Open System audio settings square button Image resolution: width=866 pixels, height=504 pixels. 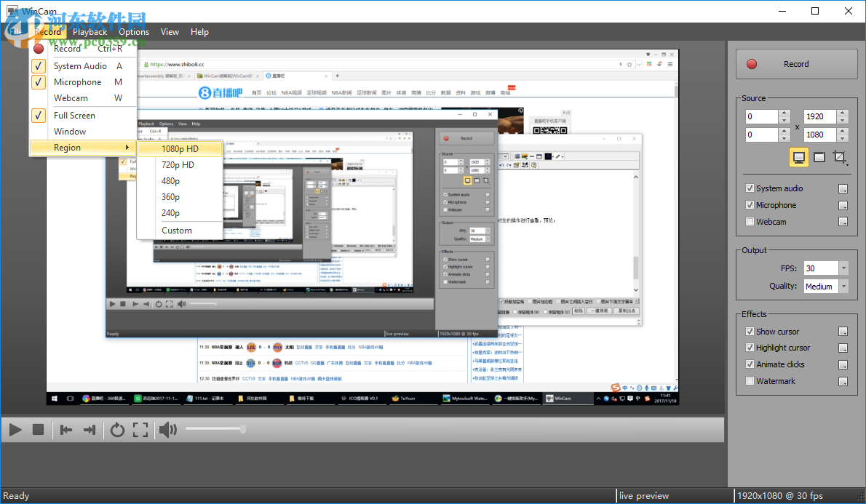pyautogui.click(x=843, y=189)
